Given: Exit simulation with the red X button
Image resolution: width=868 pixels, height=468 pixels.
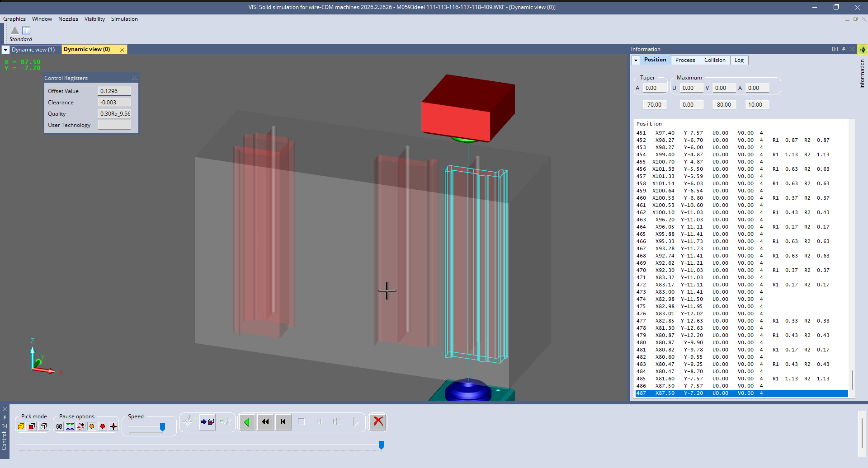Looking at the screenshot, I should point(378,421).
